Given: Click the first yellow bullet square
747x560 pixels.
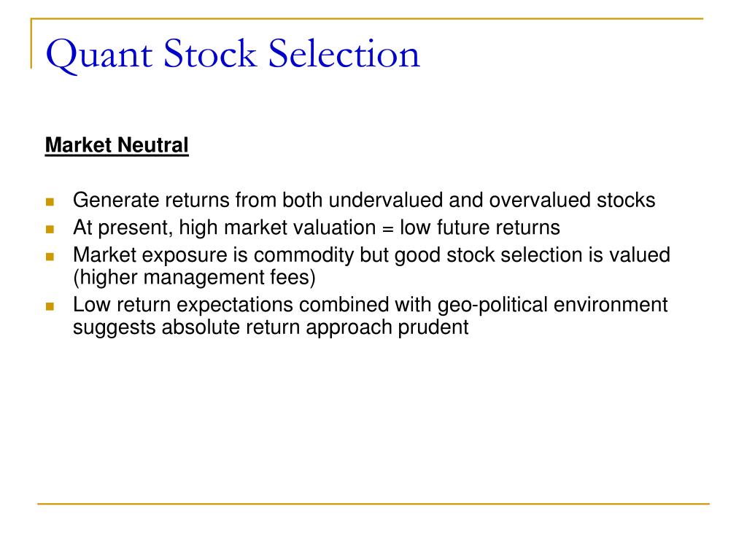Looking at the screenshot, I should (50, 201).
